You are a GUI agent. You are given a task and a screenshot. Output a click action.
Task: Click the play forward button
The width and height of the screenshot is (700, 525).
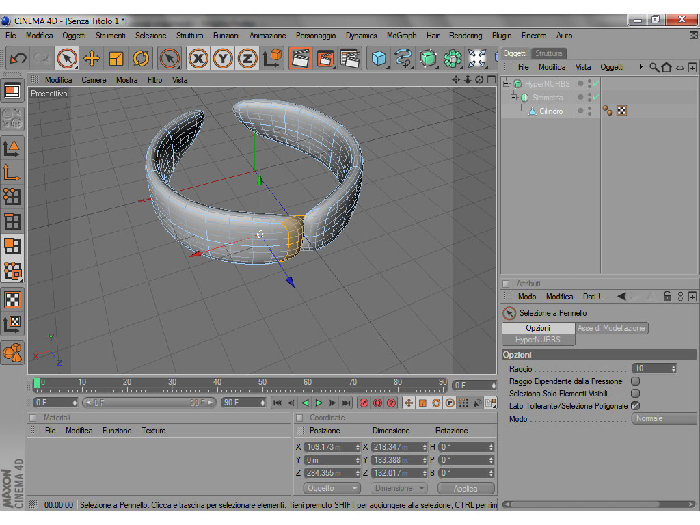[x=319, y=403]
